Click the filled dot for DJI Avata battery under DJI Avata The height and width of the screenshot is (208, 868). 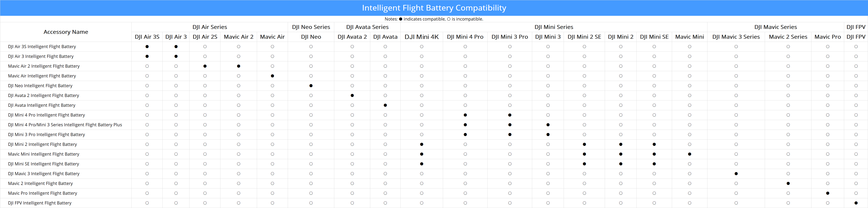(x=385, y=105)
